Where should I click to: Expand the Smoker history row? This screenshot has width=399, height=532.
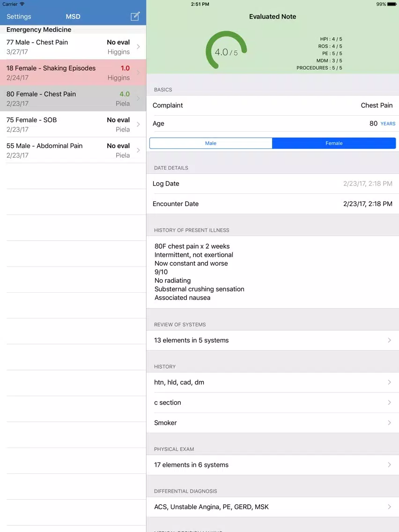tap(273, 423)
